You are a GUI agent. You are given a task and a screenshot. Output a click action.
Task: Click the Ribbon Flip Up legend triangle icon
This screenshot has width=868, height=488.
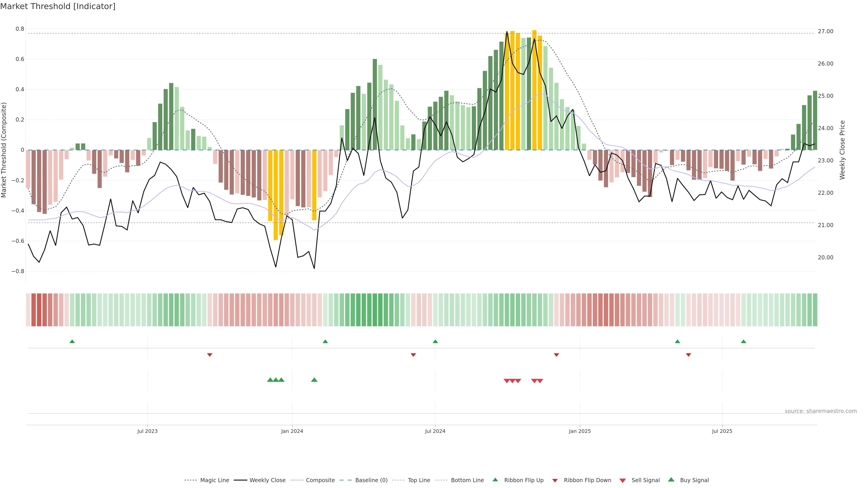(495, 480)
